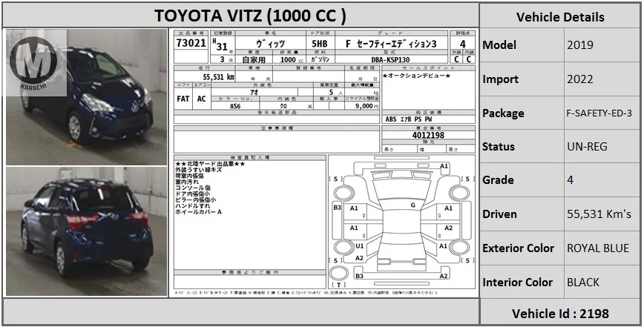
Task: Click the Status row label
Action: (498, 147)
